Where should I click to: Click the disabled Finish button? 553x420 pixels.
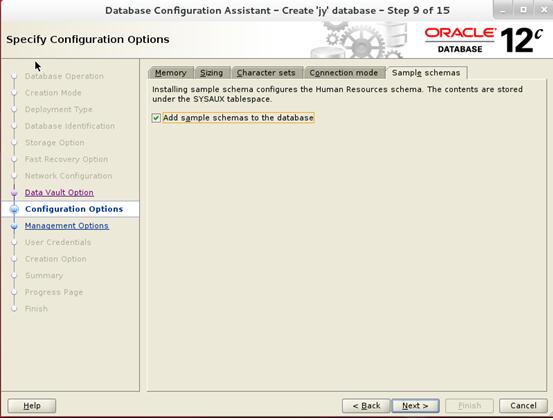point(469,406)
